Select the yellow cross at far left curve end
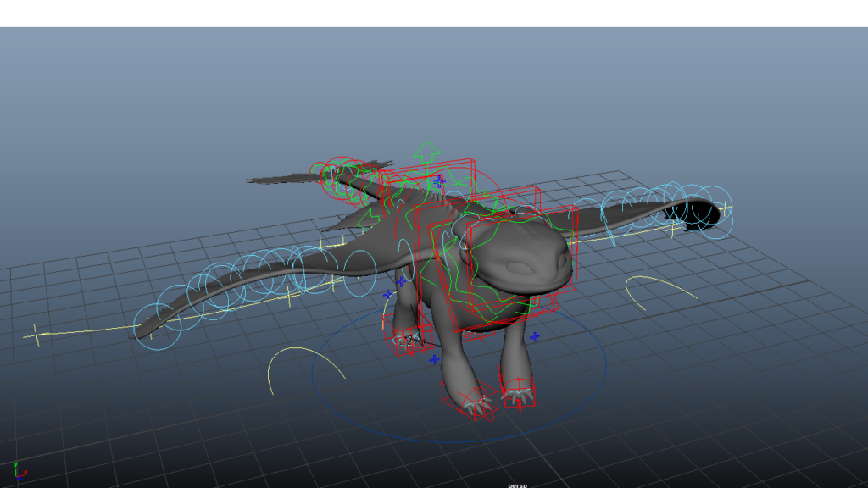The height and width of the screenshot is (488, 868). (36, 335)
